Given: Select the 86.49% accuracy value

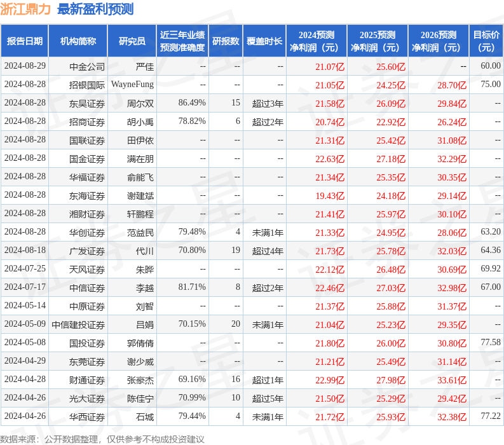Looking at the screenshot, I should click(x=192, y=102).
